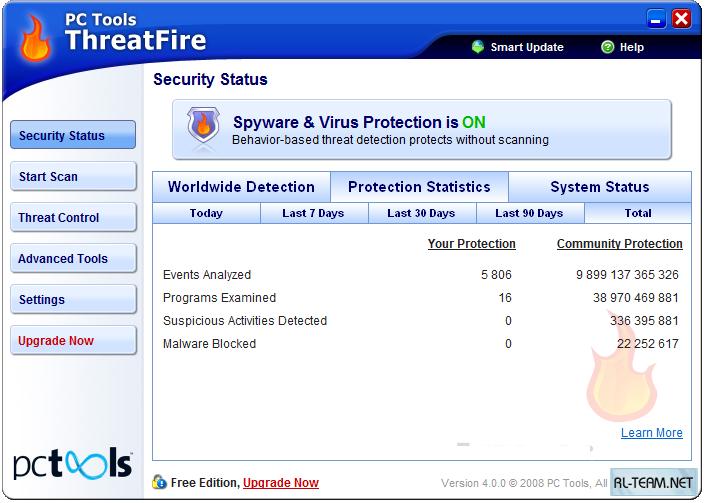Select the Last 7 Days sub-tab
Image resolution: width=705 pixels, height=503 pixels.
313,213
